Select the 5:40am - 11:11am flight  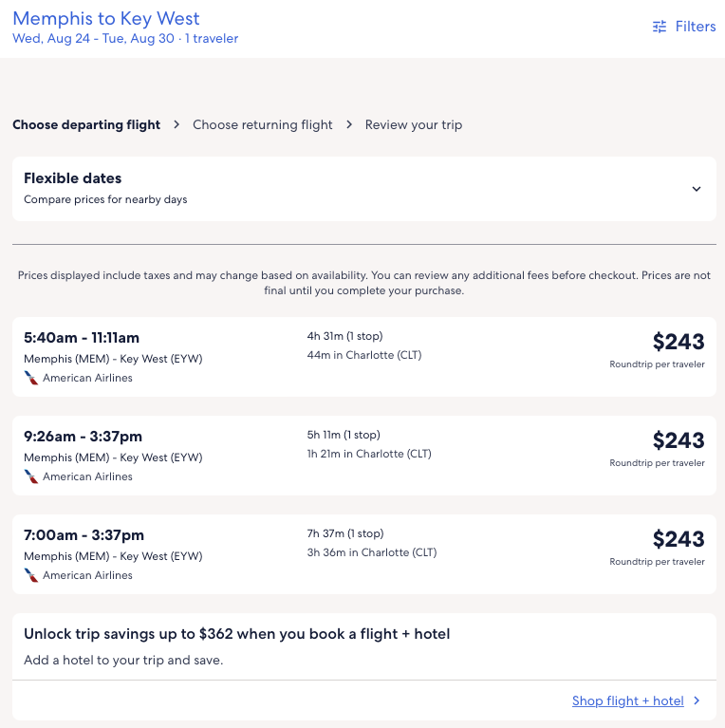click(x=82, y=338)
